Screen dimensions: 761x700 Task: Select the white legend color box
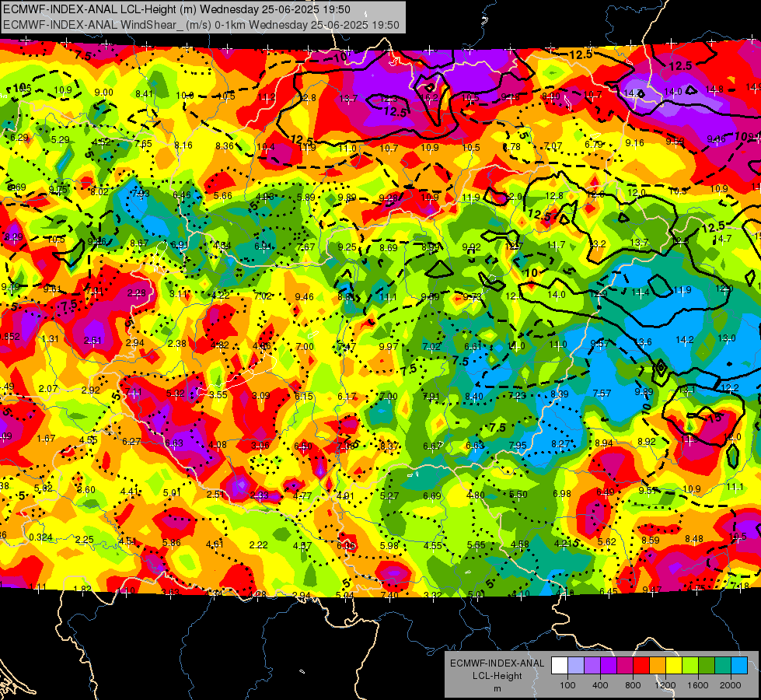[559, 666]
